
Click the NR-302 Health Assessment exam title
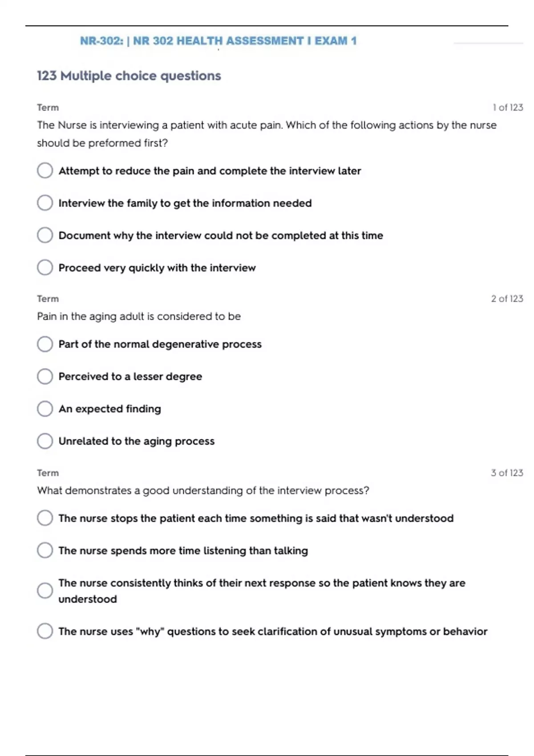click(218, 41)
